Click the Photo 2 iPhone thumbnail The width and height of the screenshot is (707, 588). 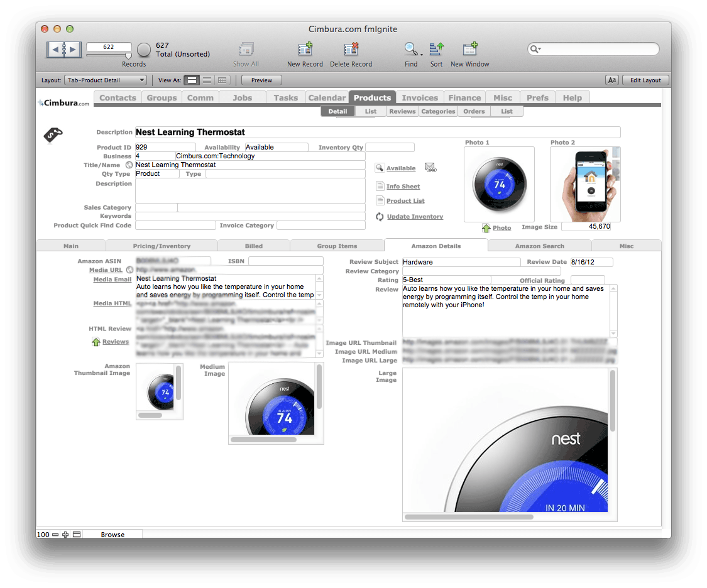tap(585, 184)
